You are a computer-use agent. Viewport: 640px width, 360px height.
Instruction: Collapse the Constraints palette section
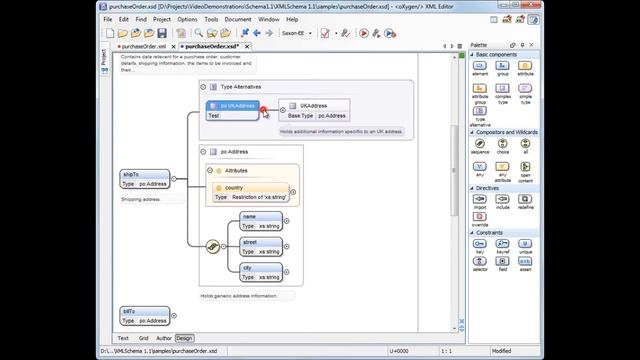[472, 233]
